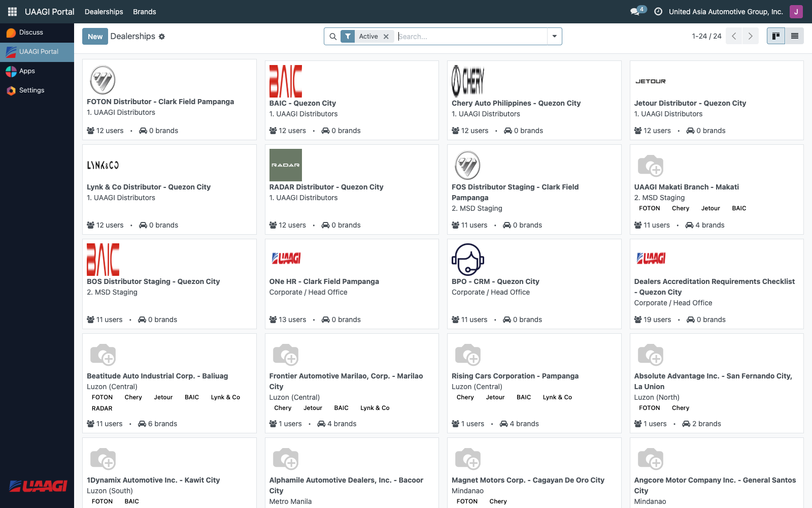Image resolution: width=812 pixels, height=508 pixels.
Task: Open the apps grid launcher icon
Action: tap(12, 11)
